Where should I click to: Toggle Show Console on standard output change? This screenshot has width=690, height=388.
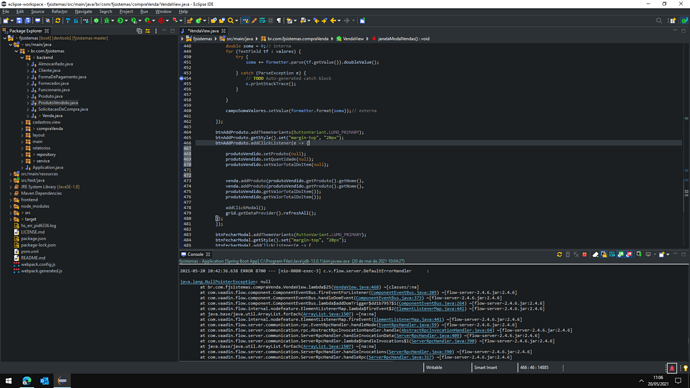click(x=620, y=254)
